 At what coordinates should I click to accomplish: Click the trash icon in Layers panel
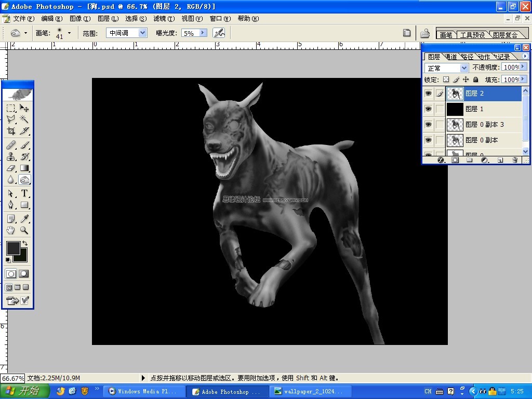[x=515, y=160]
